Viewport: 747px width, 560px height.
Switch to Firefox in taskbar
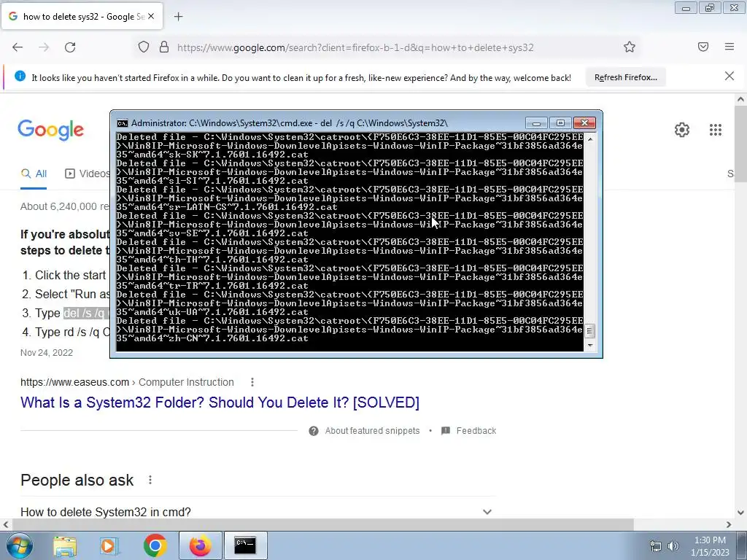(200, 545)
